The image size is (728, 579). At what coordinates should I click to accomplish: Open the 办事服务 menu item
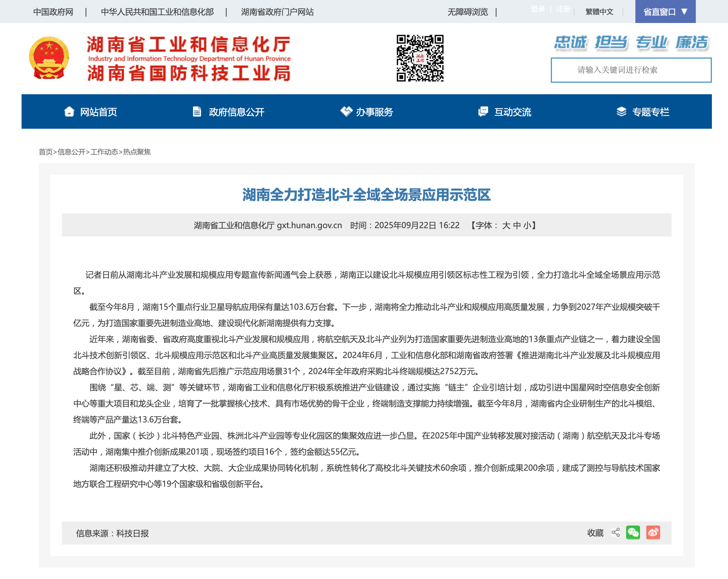click(374, 112)
